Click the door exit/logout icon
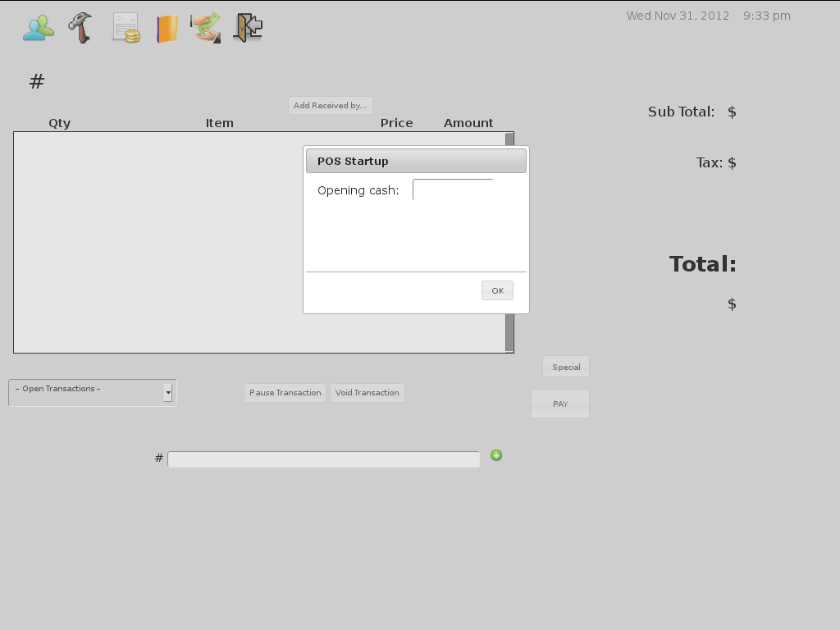 (x=248, y=28)
